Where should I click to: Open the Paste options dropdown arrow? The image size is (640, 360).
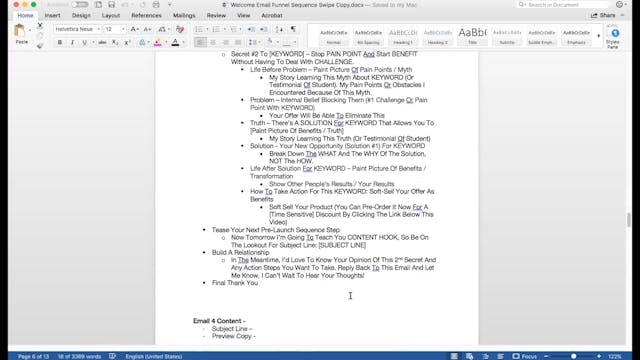29,31
